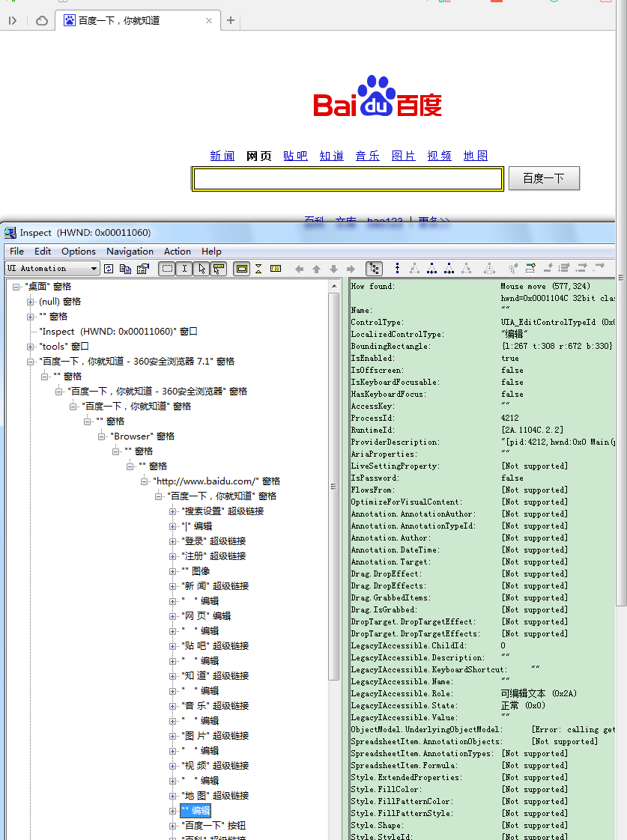Click the LegacyIAccessible.Role property row
Viewport: 627px width, 840px height.
(482, 694)
